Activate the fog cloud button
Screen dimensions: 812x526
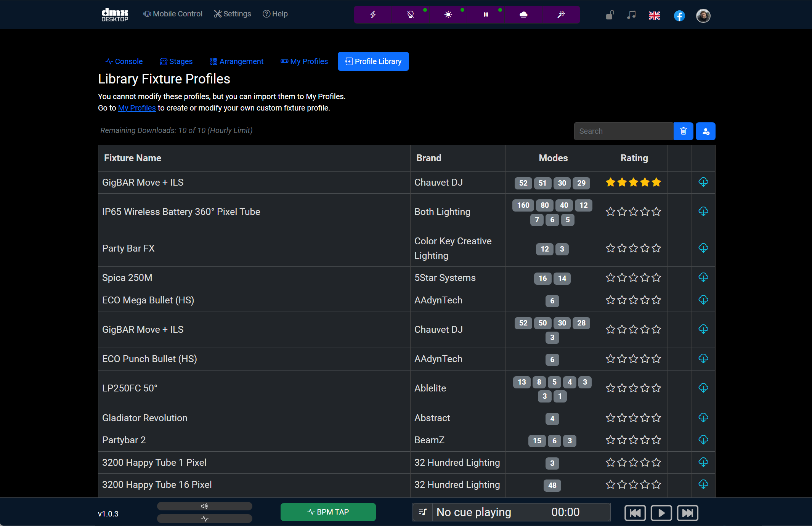tap(523, 14)
